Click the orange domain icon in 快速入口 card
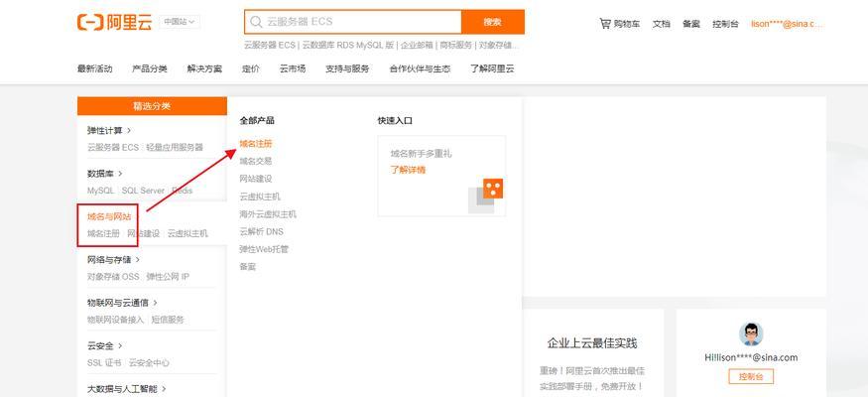Viewport: 868px width, 397px height. point(493,189)
